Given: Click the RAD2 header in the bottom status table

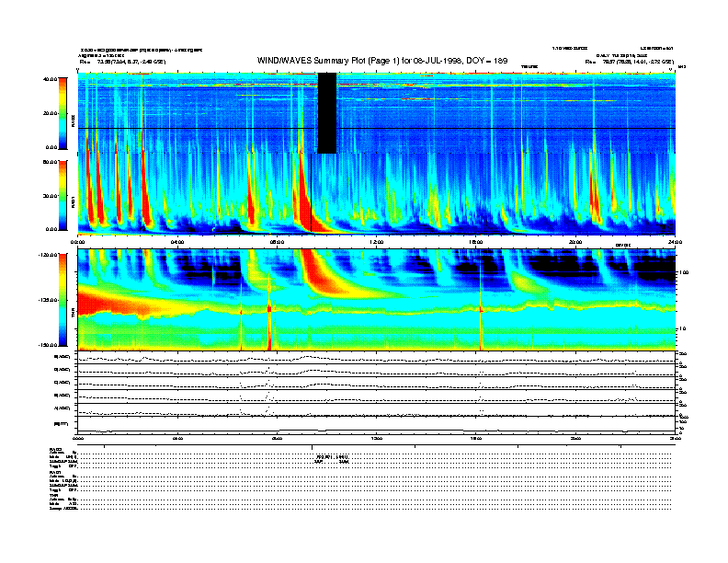Looking at the screenshot, I should click(x=55, y=449).
